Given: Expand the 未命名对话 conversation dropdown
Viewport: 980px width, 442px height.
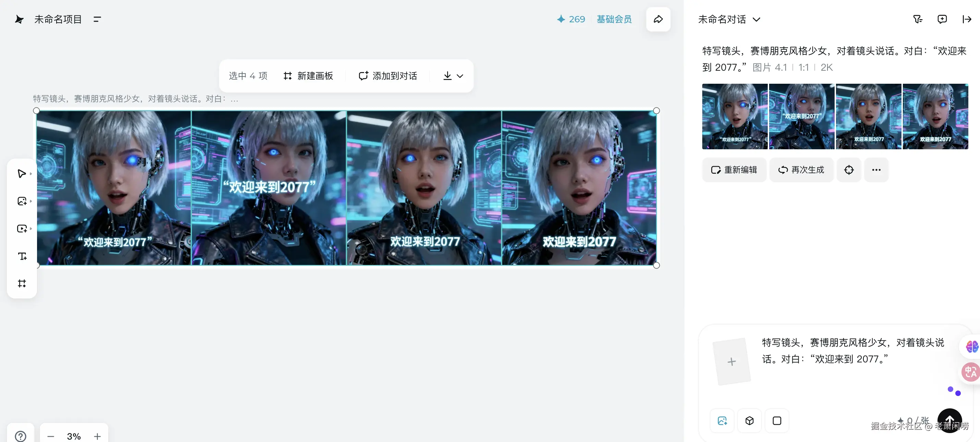Looking at the screenshot, I should tap(756, 20).
